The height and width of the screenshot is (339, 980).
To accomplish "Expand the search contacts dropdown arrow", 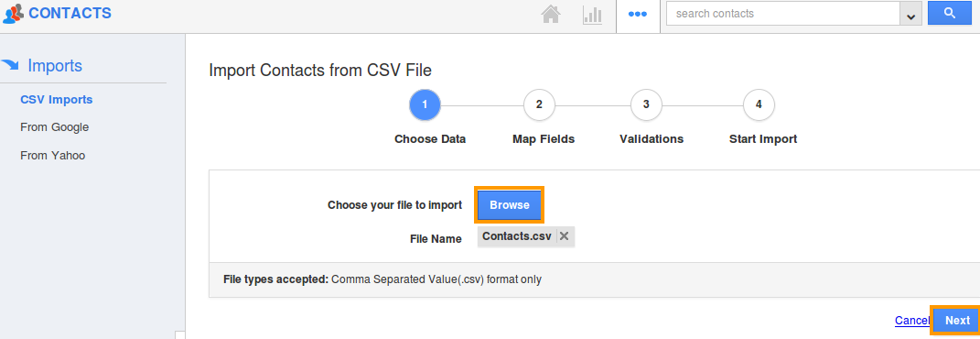I will (910, 14).
